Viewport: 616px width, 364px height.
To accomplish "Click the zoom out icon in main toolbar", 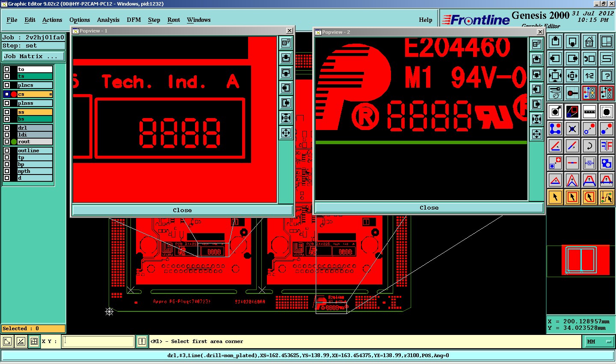I will coord(572,76).
